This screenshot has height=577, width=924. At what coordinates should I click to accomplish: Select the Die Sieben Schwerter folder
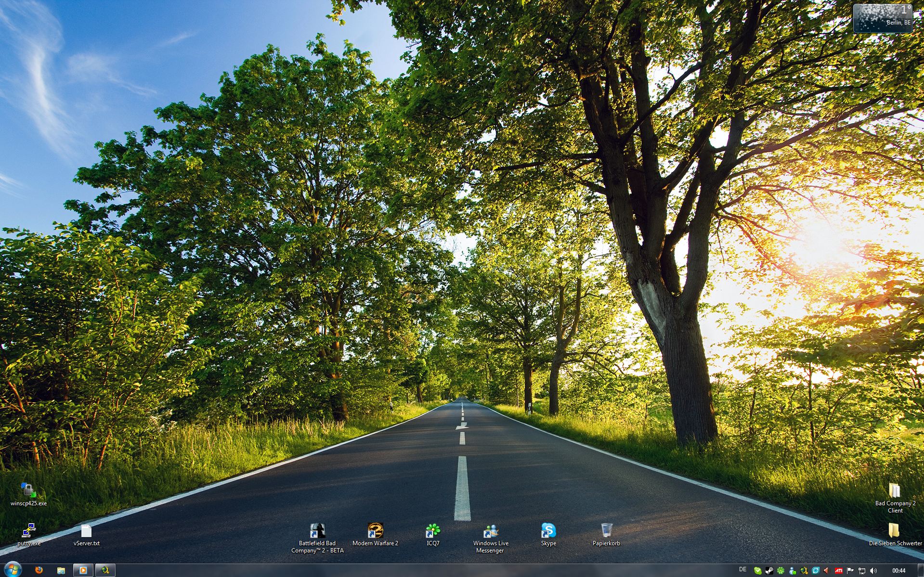coord(895,531)
